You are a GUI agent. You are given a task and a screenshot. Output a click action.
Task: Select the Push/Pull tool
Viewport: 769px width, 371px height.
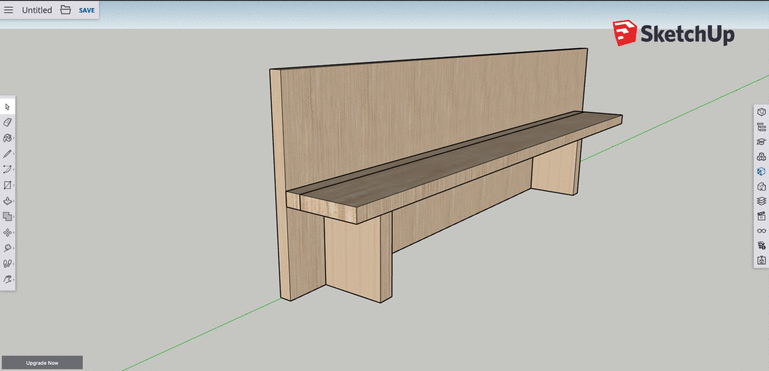[7, 201]
